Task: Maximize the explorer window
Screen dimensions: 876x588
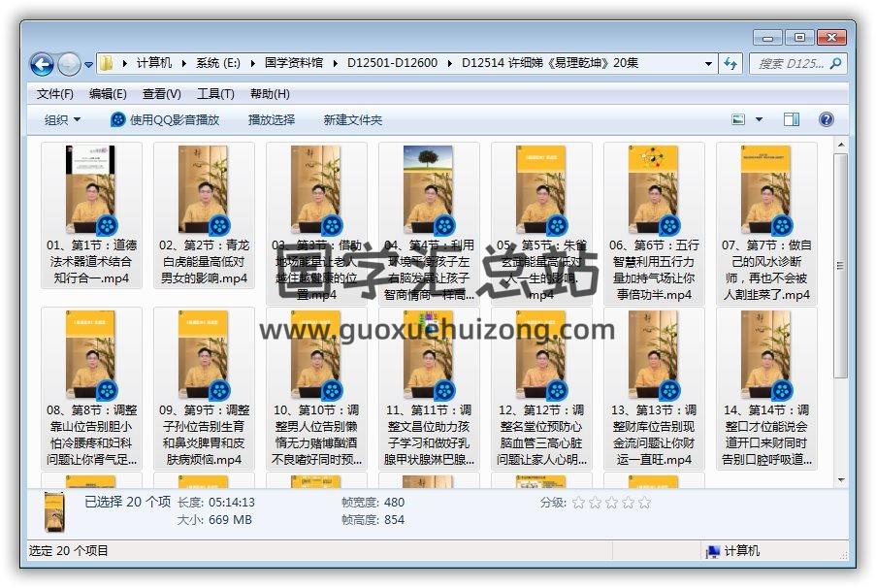Action: 799,38
